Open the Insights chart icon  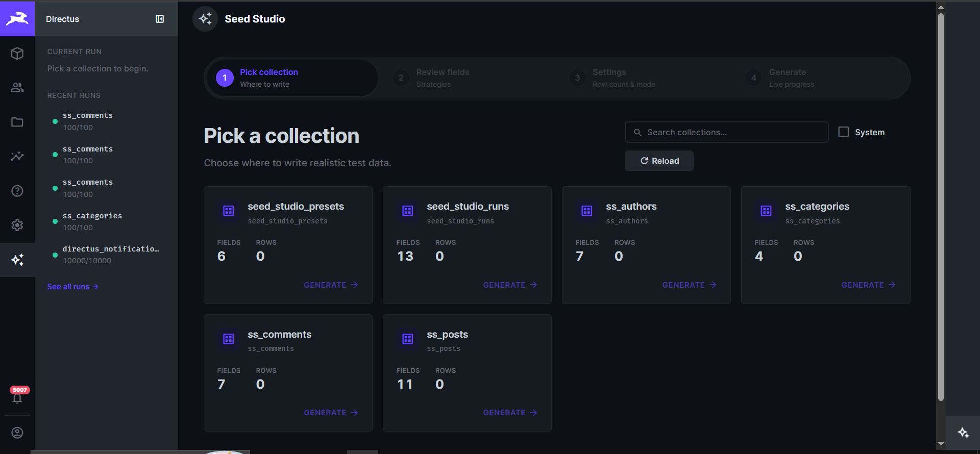pos(17,156)
